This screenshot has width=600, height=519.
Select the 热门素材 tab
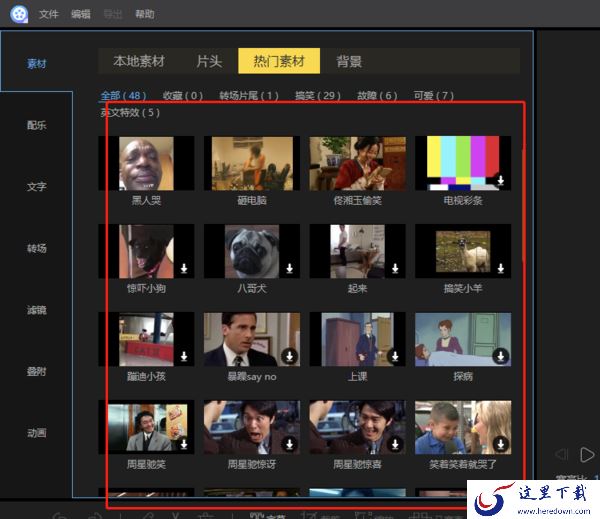coord(279,61)
